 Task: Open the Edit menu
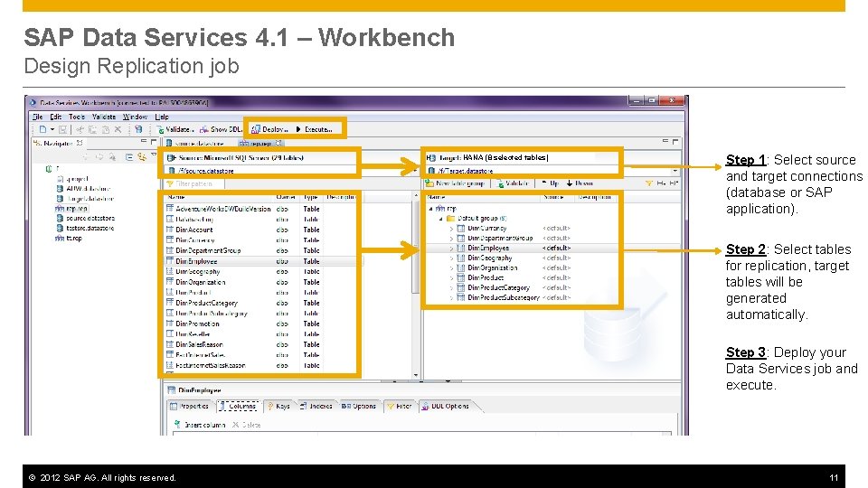56,117
